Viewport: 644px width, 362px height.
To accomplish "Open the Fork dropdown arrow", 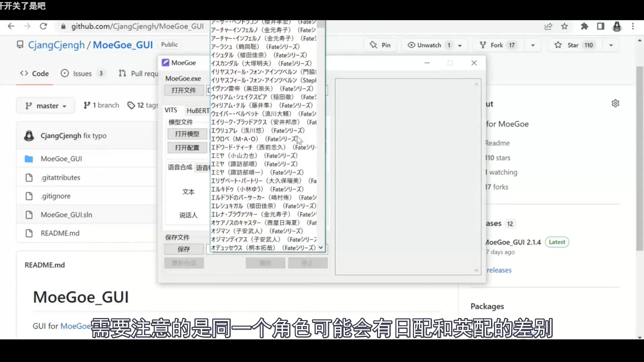I will coord(533,45).
